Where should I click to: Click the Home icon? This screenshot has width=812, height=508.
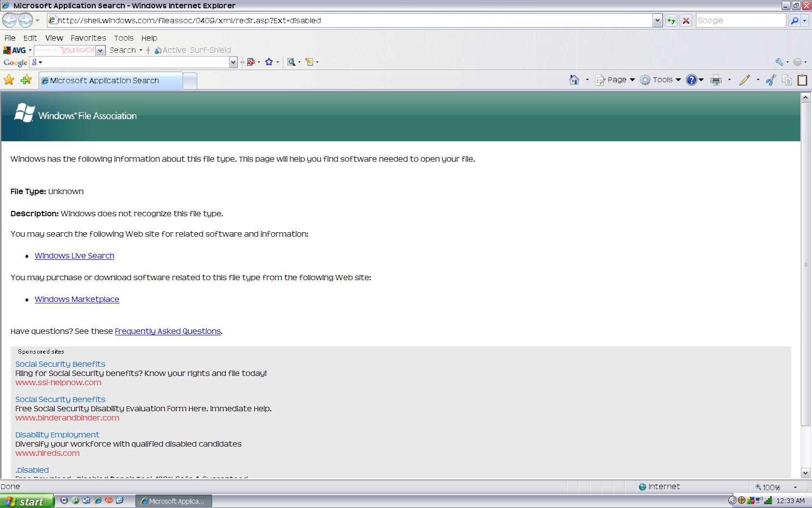574,80
